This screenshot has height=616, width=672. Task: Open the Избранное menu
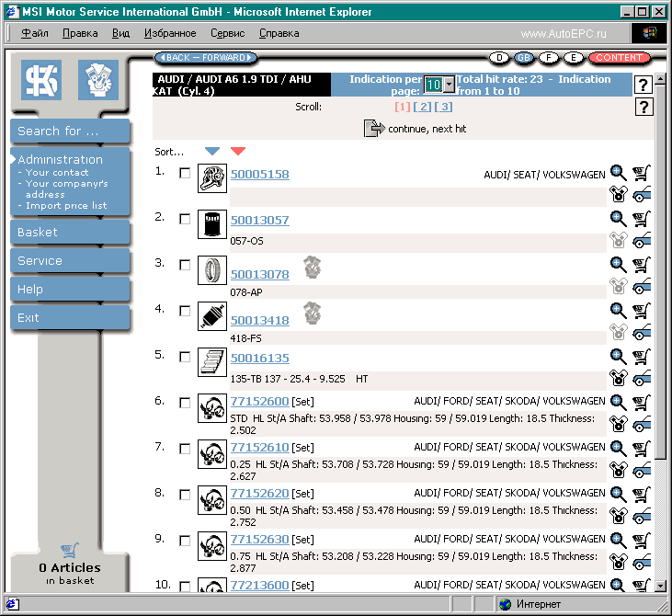click(x=170, y=33)
